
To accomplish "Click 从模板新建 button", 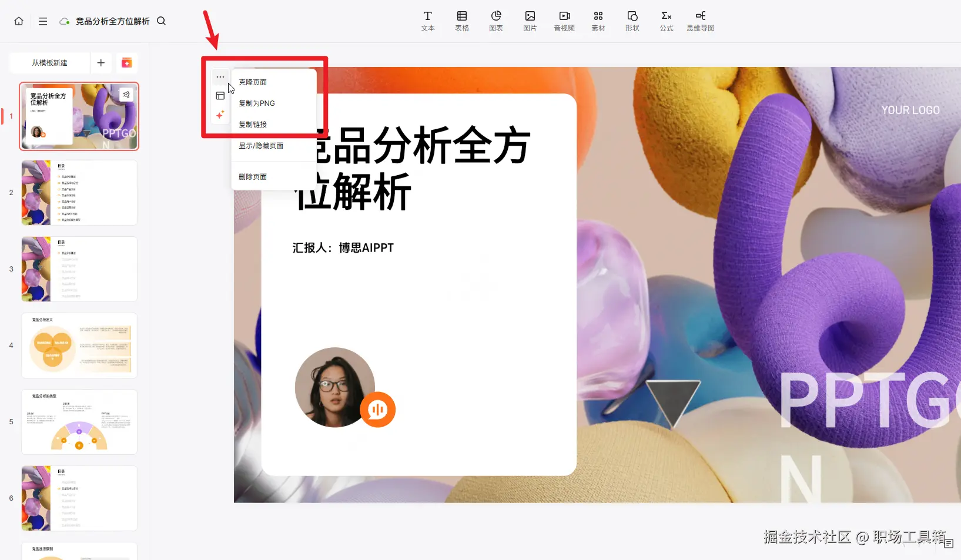I will click(49, 63).
